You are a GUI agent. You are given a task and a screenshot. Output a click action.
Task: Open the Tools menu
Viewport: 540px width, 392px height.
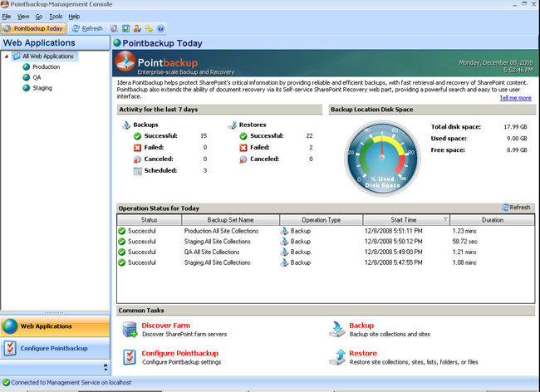[x=56, y=16]
